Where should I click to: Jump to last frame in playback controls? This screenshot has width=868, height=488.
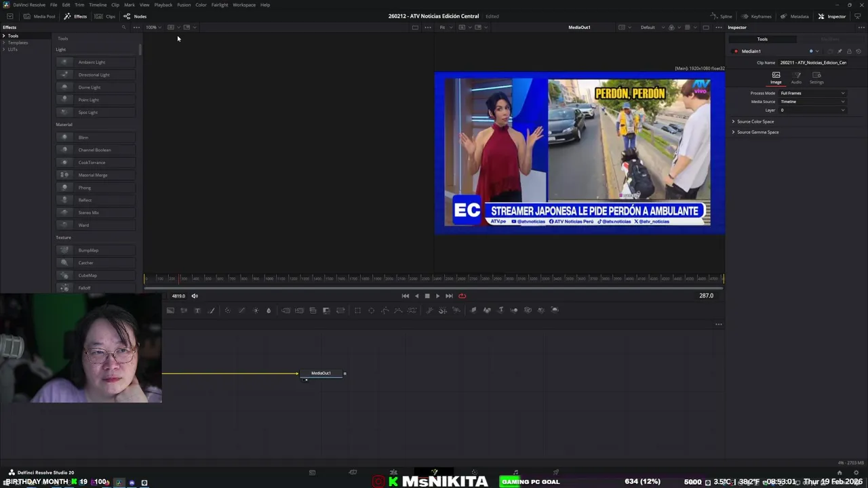449,296
